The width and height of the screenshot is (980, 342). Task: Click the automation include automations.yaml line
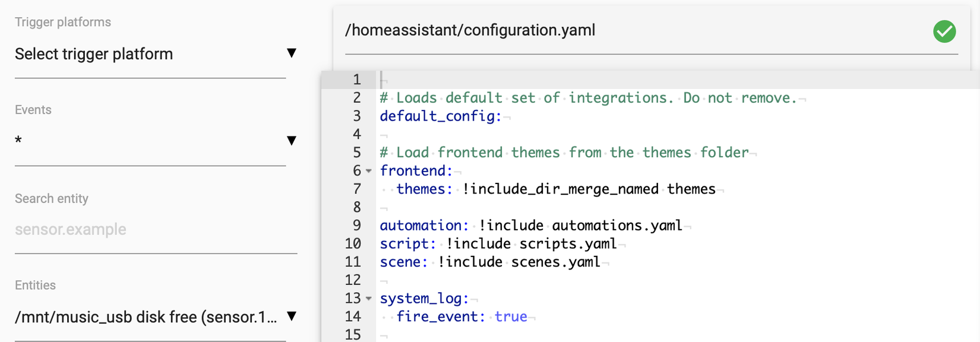tap(531, 226)
